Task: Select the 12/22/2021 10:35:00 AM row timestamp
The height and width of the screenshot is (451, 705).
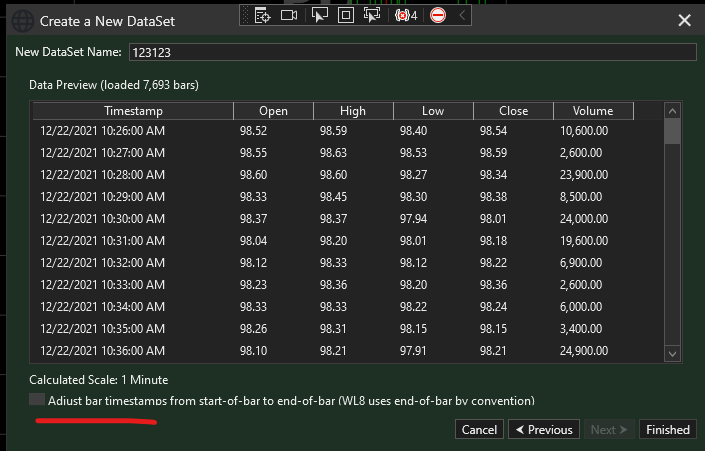Action: point(103,329)
